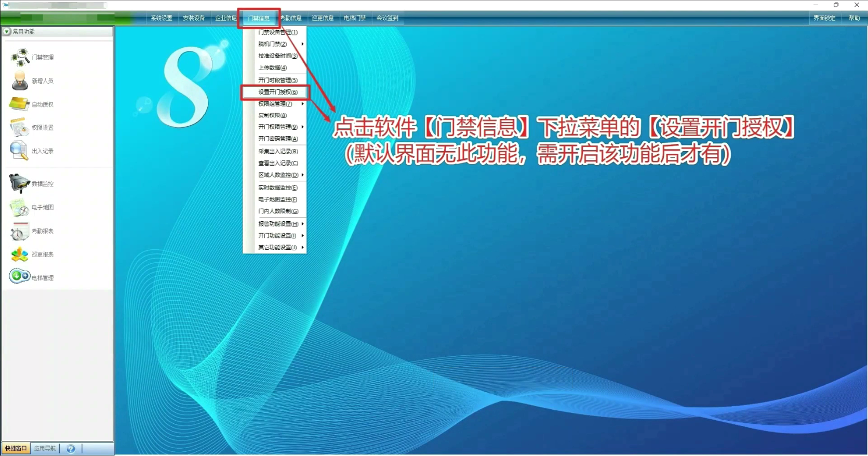Switch to the 快捷窗口 tab
This screenshot has width=868, height=456.
(16, 449)
